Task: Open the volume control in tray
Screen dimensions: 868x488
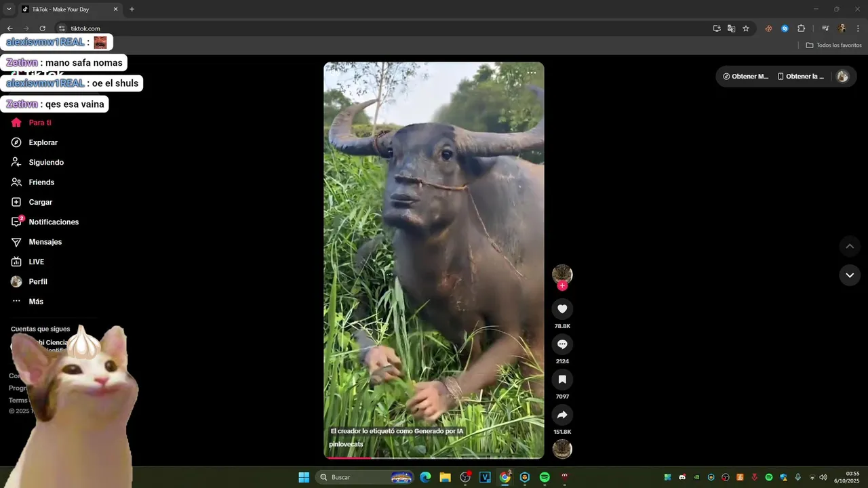Action: (823, 477)
